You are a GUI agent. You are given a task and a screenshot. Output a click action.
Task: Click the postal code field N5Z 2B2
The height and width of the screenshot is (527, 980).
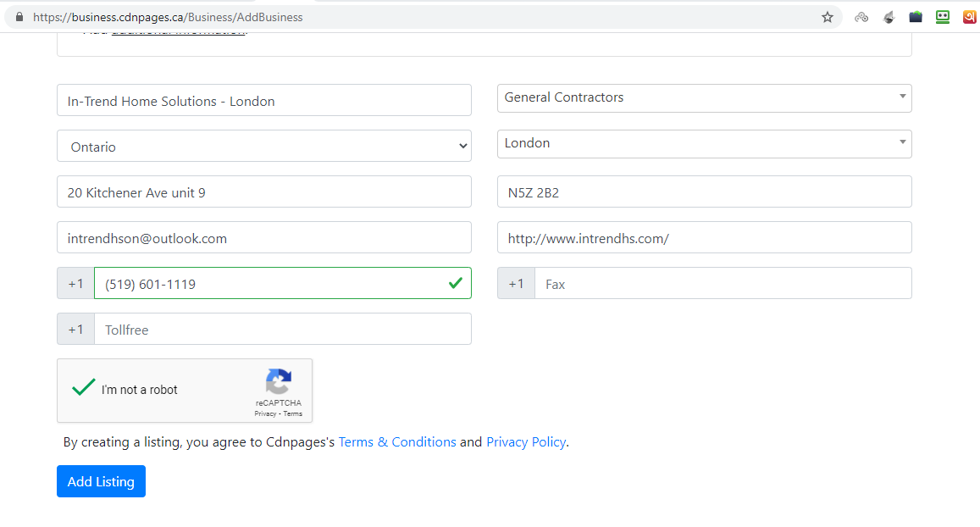pos(705,191)
